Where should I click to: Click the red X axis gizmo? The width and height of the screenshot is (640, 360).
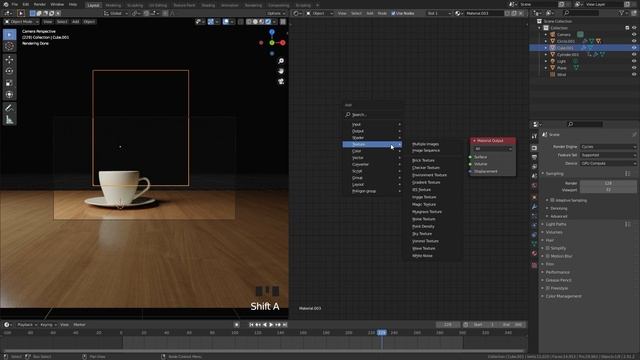coord(282,42)
